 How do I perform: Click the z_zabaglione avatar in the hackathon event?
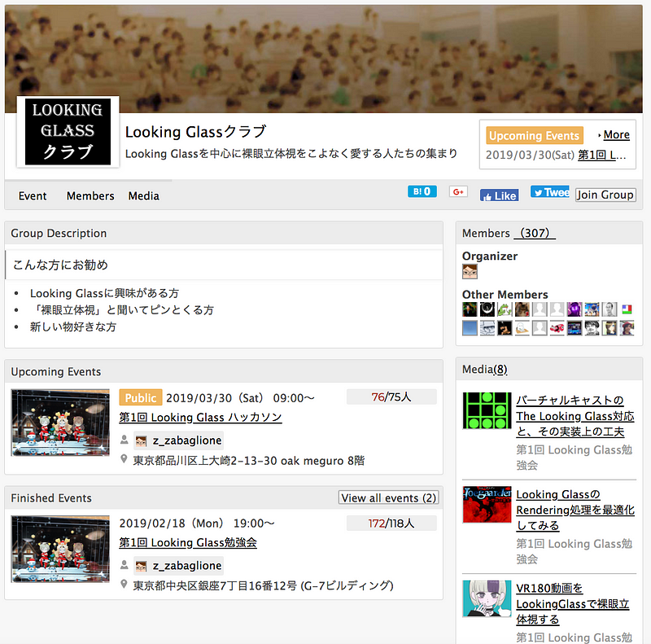point(141,440)
